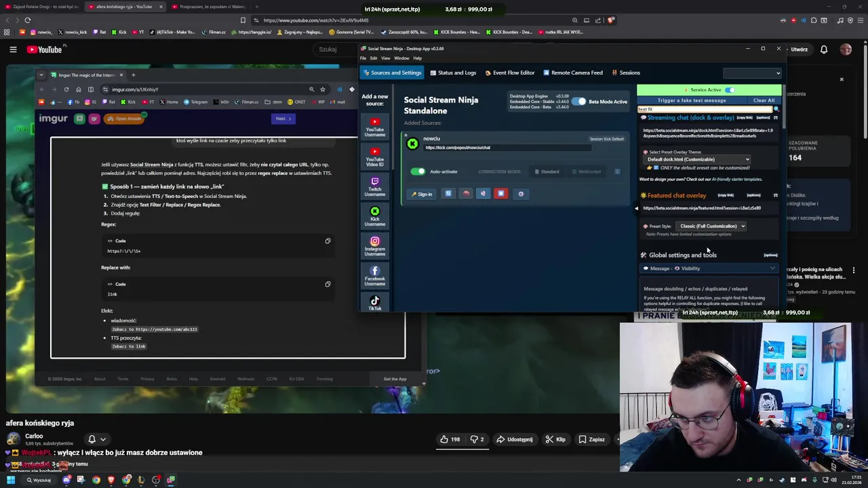This screenshot has height=488, width=868.
Task: Open the File menu
Action: tap(363, 58)
